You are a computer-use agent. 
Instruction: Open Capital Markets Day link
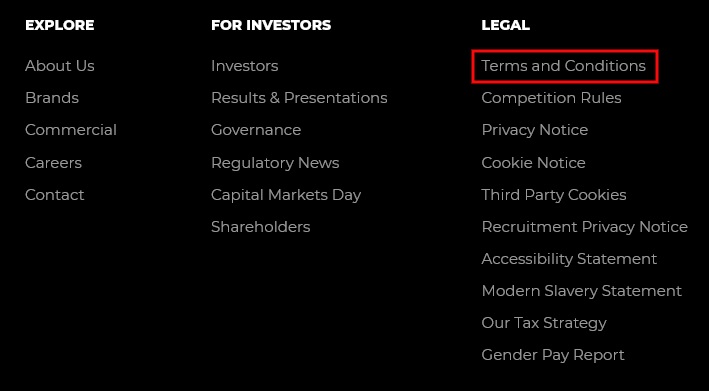point(286,195)
